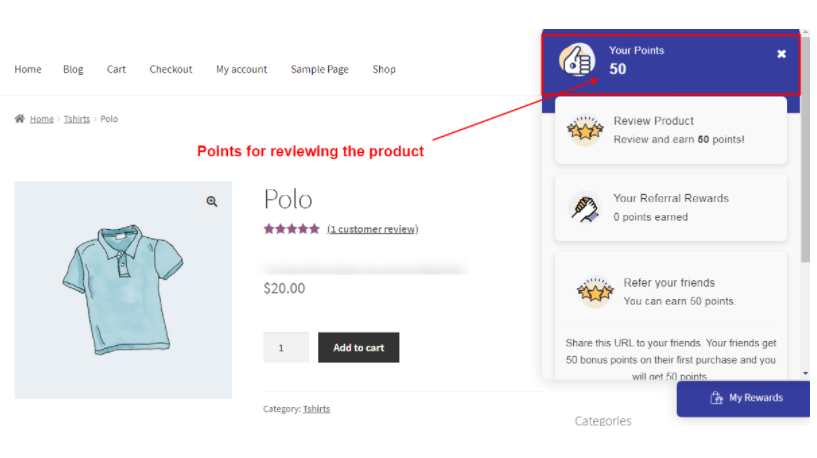
Task: Open the My account page
Action: pos(241,69)
